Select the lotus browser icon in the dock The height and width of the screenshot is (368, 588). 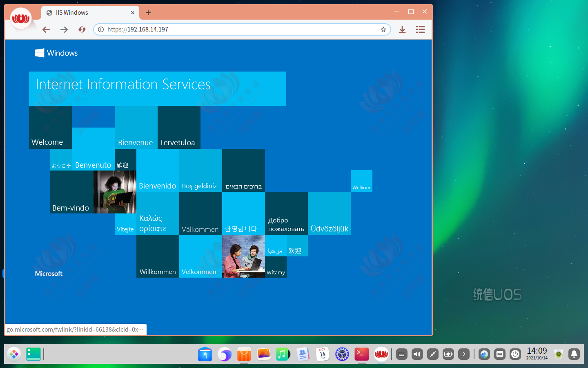(x=381, y=354)
